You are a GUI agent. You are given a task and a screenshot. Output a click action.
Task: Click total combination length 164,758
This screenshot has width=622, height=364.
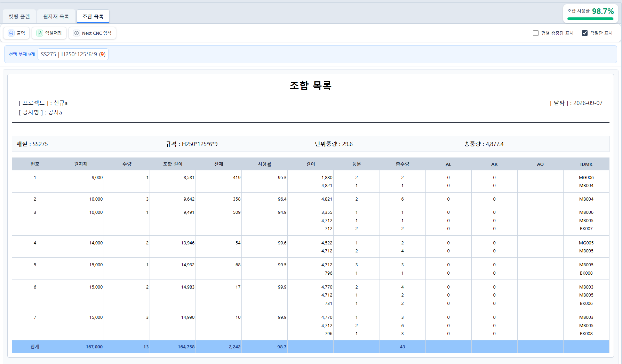click(x=186, y=347)
